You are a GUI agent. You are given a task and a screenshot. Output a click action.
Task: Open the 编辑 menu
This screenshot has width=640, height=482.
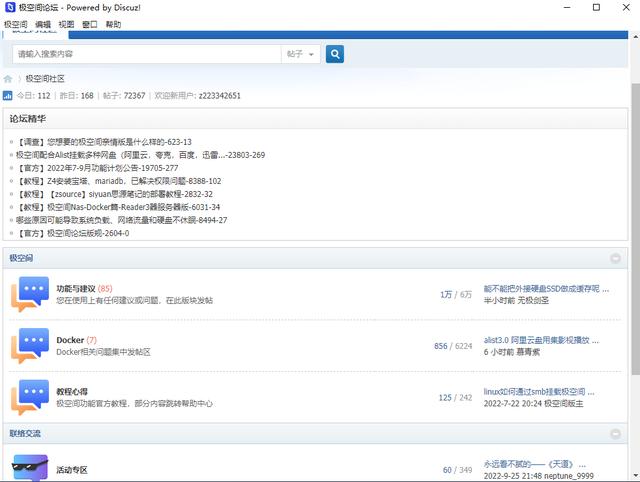pos(43,24)
